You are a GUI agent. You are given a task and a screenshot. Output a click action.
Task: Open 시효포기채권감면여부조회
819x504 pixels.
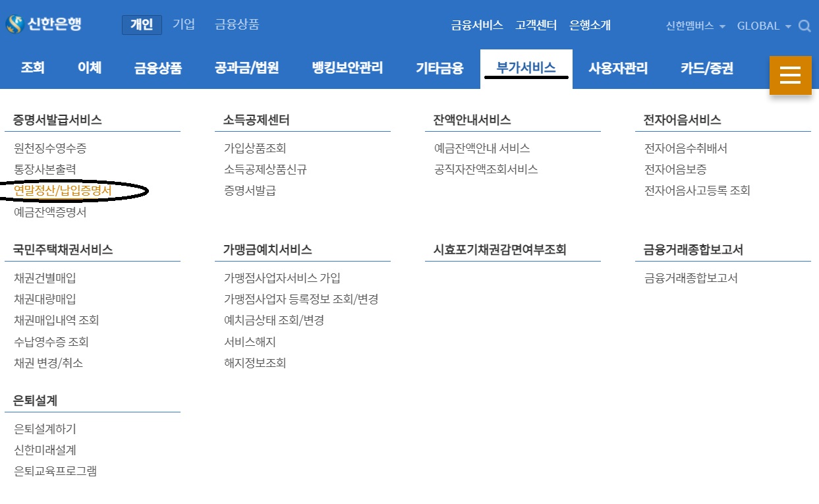point(500,250)
